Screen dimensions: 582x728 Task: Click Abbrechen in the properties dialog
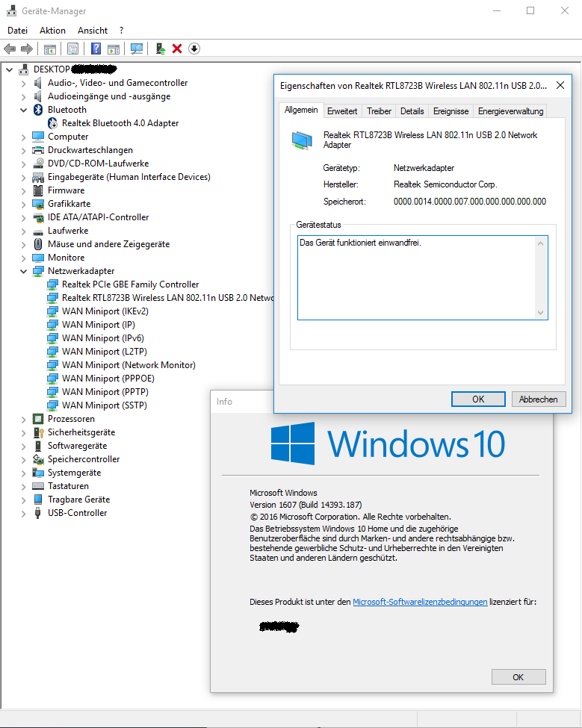538,399
